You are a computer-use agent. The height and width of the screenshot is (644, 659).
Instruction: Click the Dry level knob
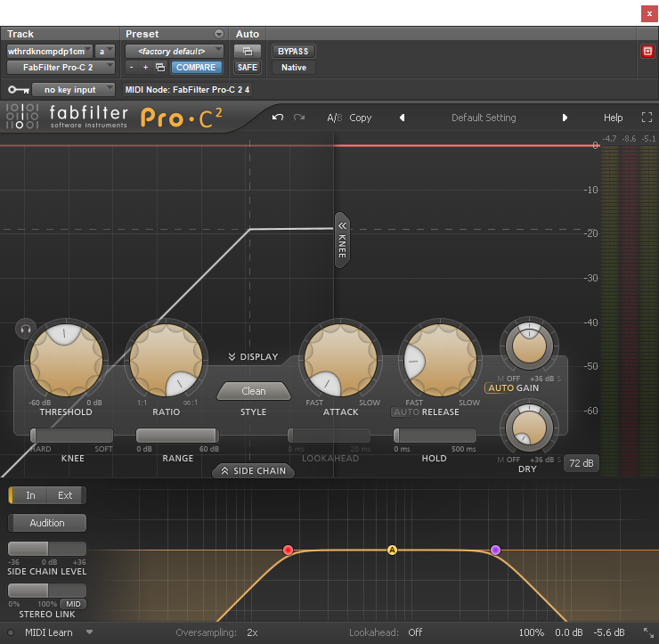(529, 428)
